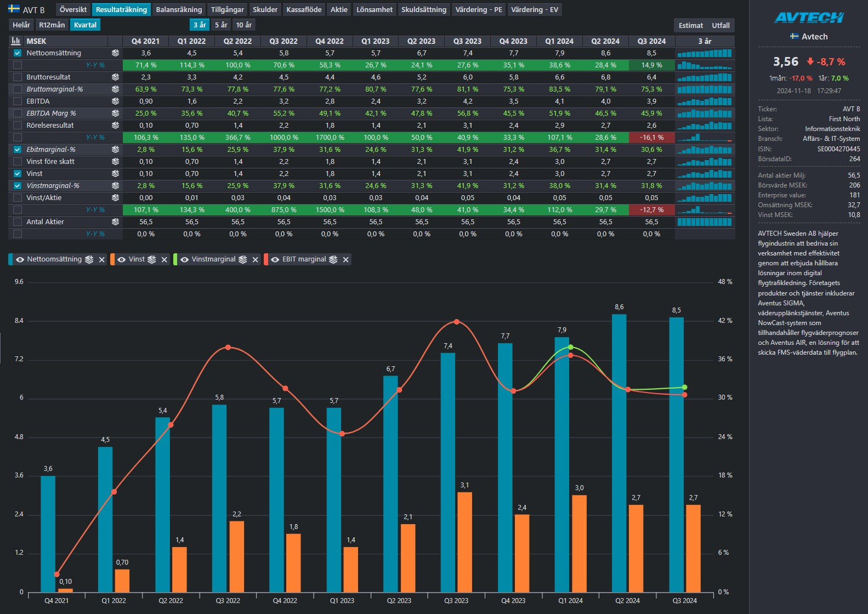Click the Utfall button
Viewport: 868px width, 614px height.
coord(721,25)
